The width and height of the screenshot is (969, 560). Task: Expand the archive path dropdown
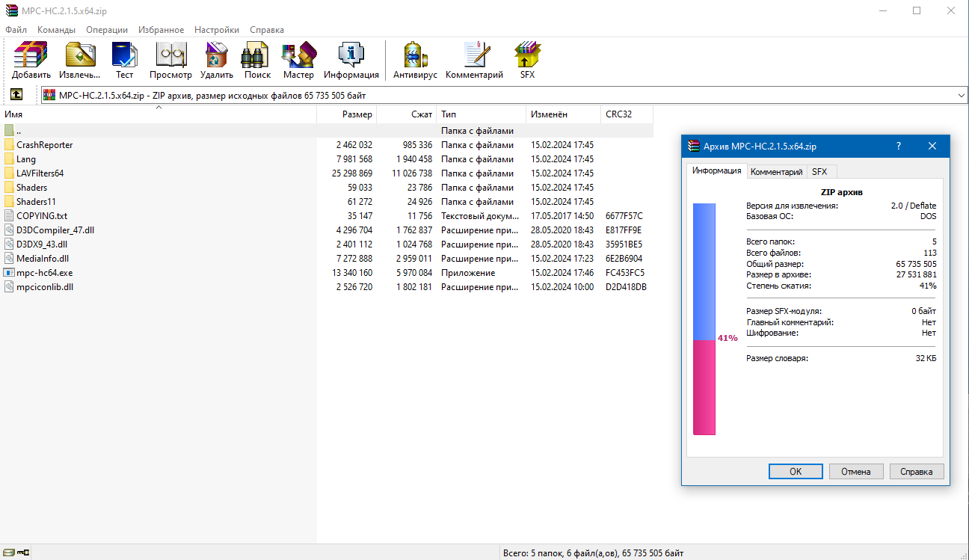pos(961,96)
